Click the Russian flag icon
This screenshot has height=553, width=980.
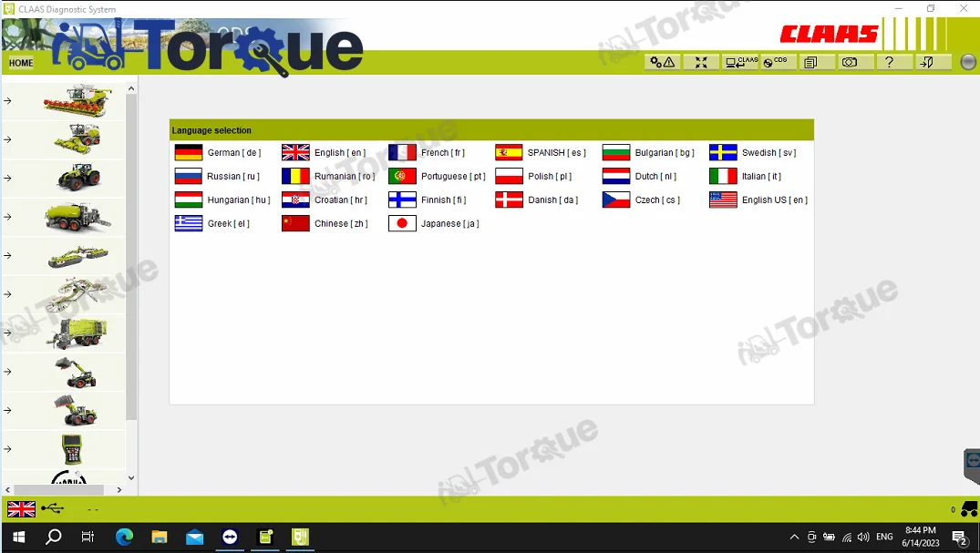point(188,176)
